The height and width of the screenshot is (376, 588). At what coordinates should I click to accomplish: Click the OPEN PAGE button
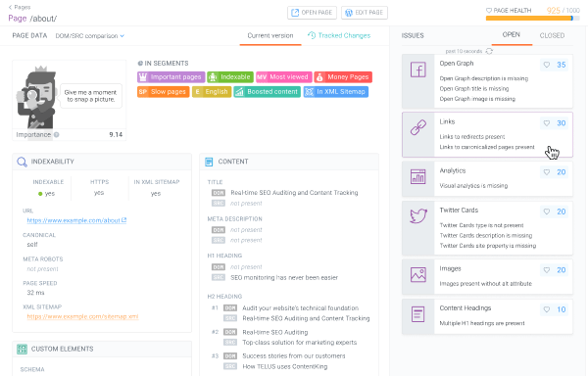[x=312, y=13]
